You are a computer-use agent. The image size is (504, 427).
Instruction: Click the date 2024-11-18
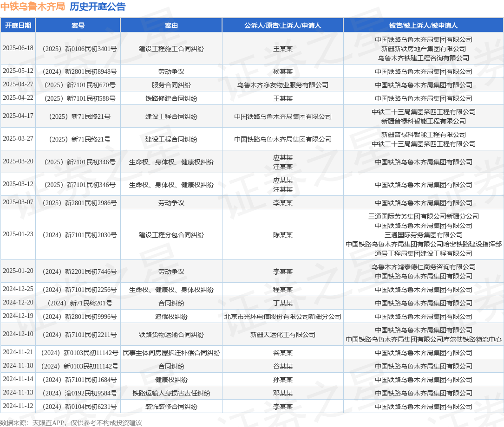pos(18,365)
